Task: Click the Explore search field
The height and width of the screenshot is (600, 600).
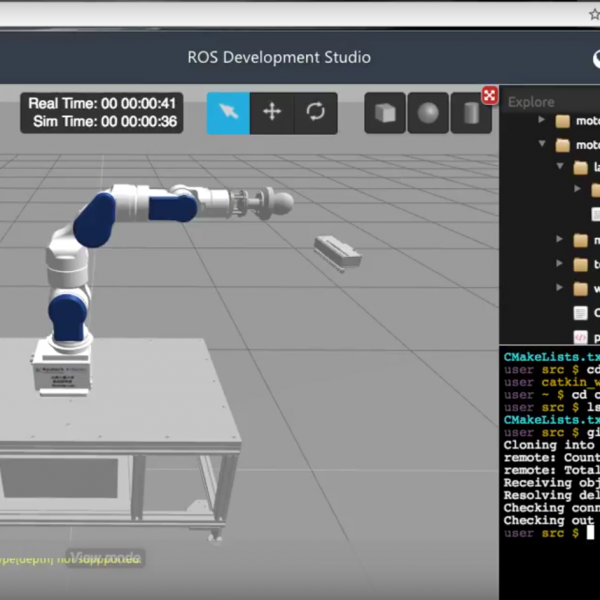Action: point(551,102)
